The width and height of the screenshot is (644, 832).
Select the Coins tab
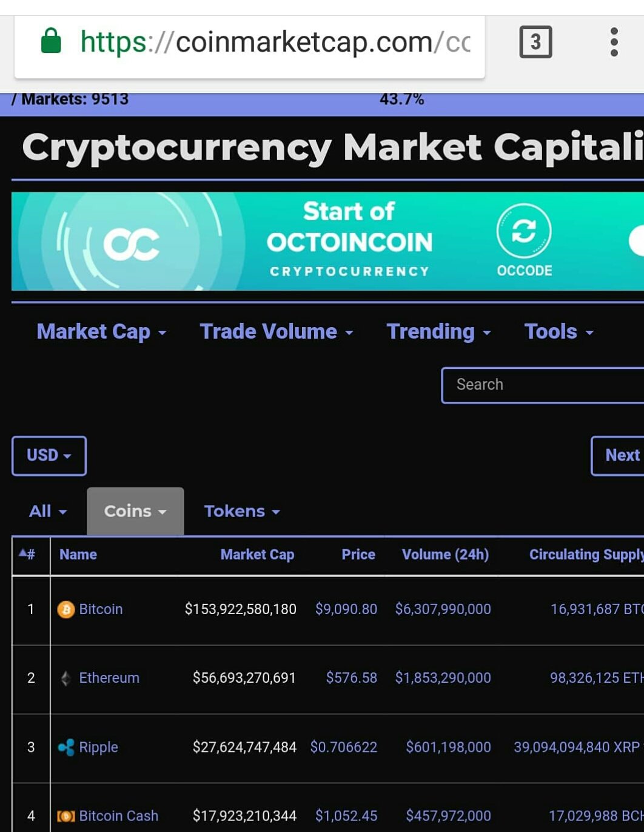pyautogui.click(x=135, y=512)
